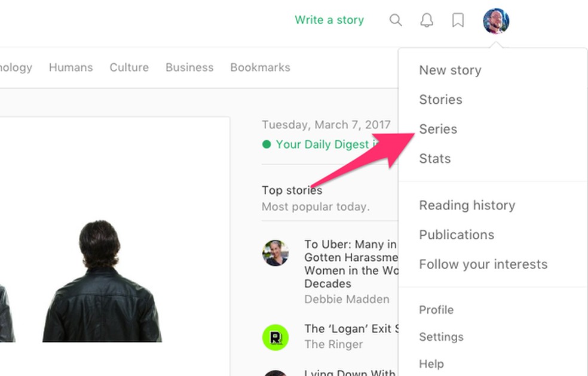Open your 'Reading history'
The width and height of the screenshot is (588, 376).
[x=467, y=205]
